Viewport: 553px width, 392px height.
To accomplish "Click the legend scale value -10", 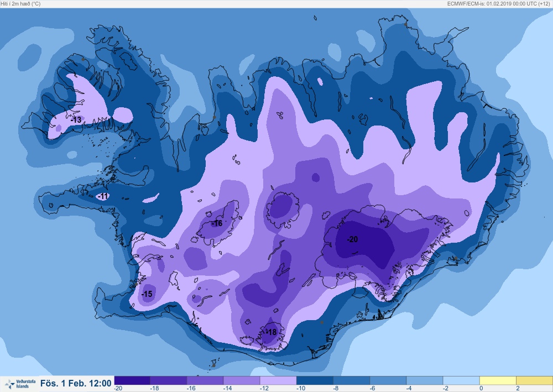I will point(301,388).
